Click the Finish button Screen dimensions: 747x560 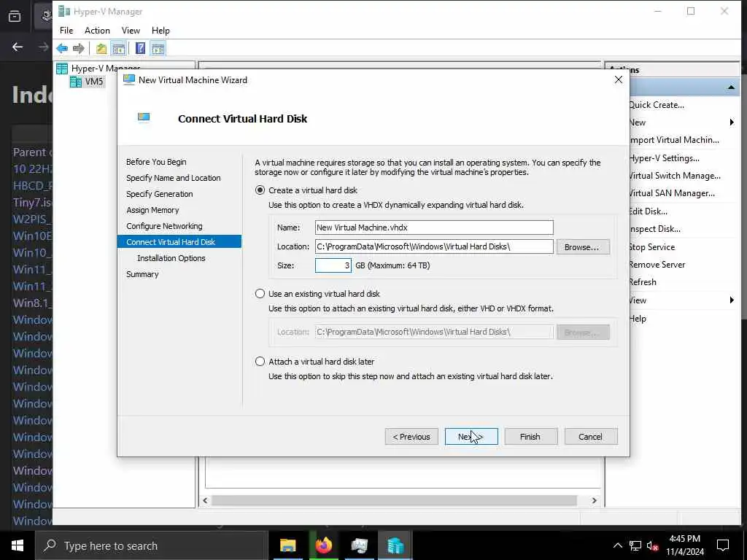[x=531, y=437]
